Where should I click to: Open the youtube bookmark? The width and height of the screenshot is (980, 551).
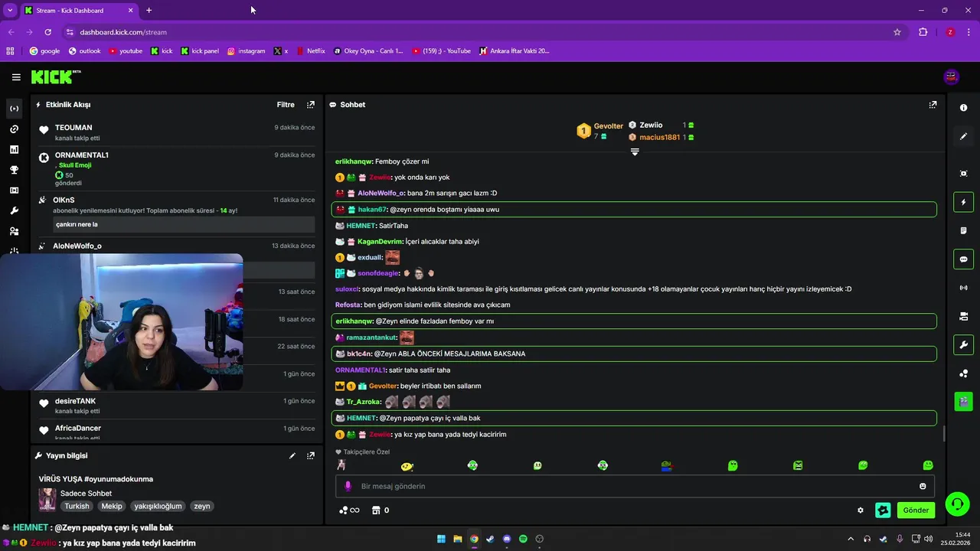click(126, 51)
